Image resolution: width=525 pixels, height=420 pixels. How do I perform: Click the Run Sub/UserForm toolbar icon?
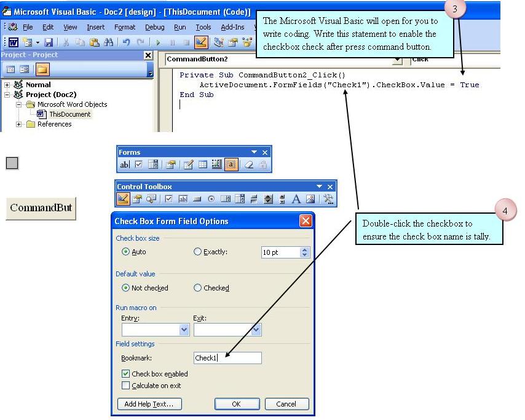(x=157, y=42)
